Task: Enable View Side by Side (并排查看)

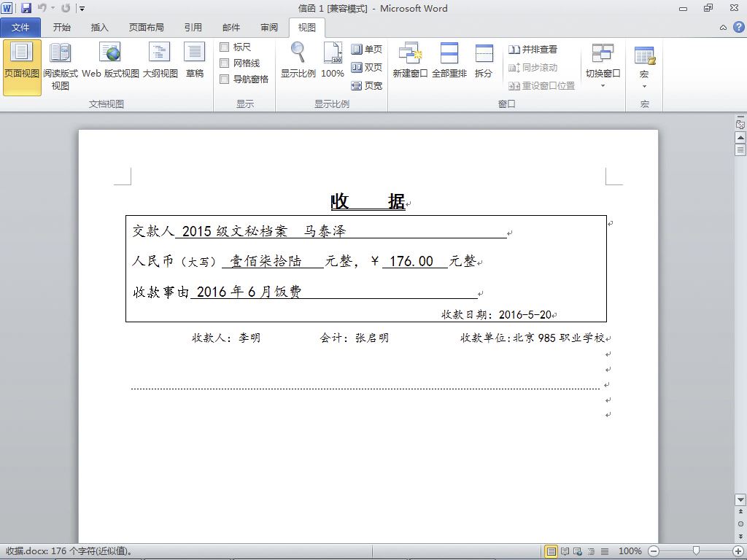Action: 533,49
